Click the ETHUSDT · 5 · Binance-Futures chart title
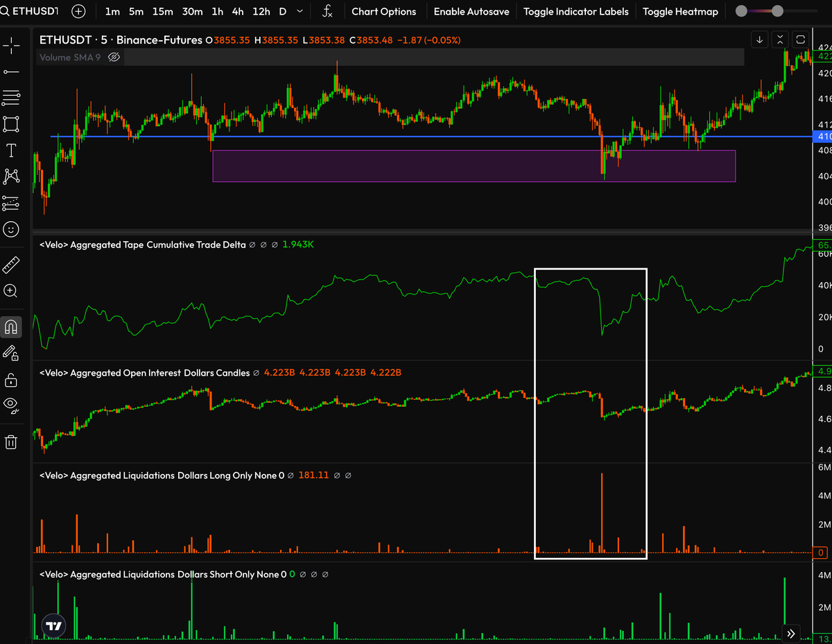 pyautogui.click(x=121, y=40)
